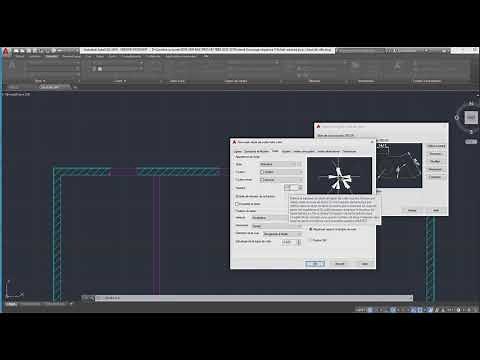Click Nouveau in the style manager
Screen dimensions: 480x360
point(435,154)
